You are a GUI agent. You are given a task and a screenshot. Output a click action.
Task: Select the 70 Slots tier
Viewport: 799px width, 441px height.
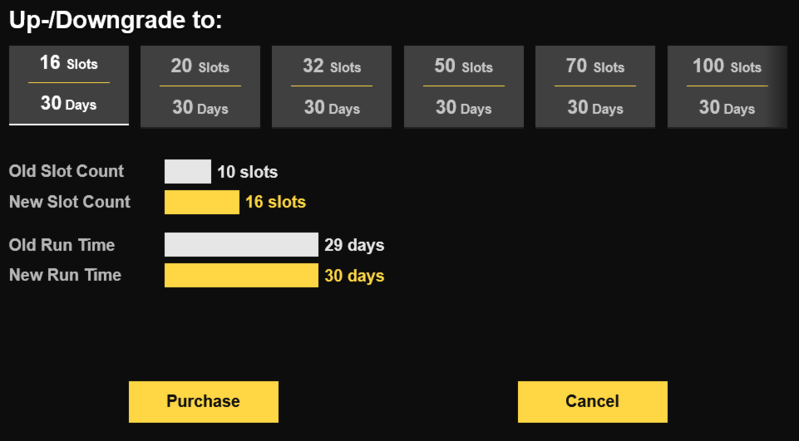point(595,87)
